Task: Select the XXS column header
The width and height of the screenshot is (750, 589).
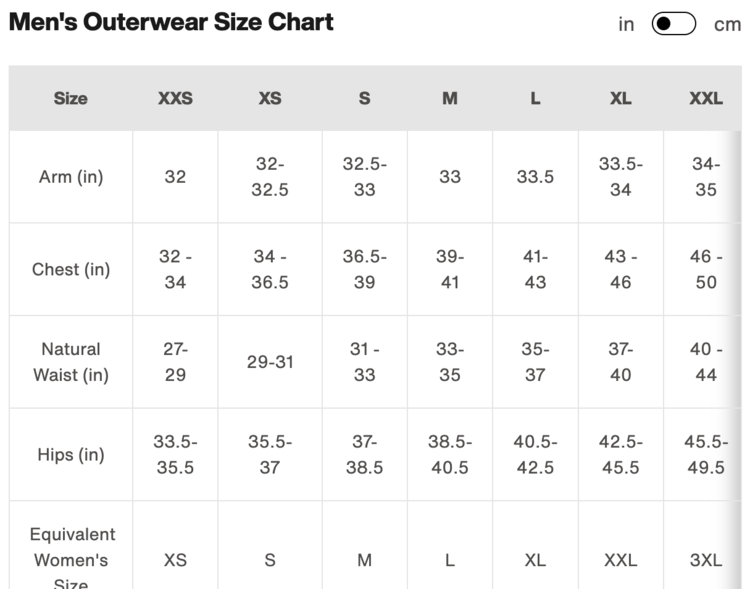Action: tap(175, 98)
